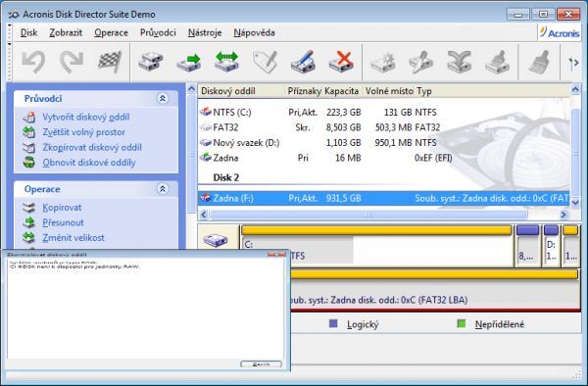Click the C: partition block in disk map
This screenshot has height=386, width=588.
point(377,246)
